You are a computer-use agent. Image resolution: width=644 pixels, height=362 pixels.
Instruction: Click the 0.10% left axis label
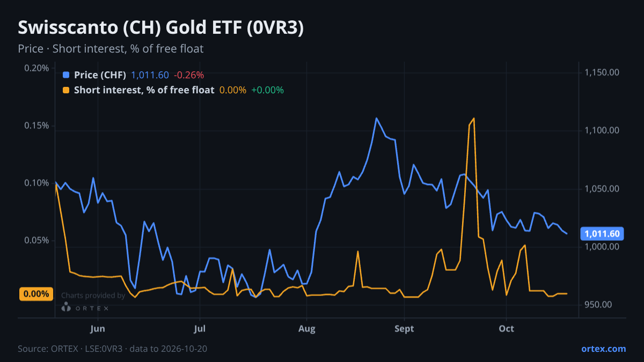[x=37, y=183]
